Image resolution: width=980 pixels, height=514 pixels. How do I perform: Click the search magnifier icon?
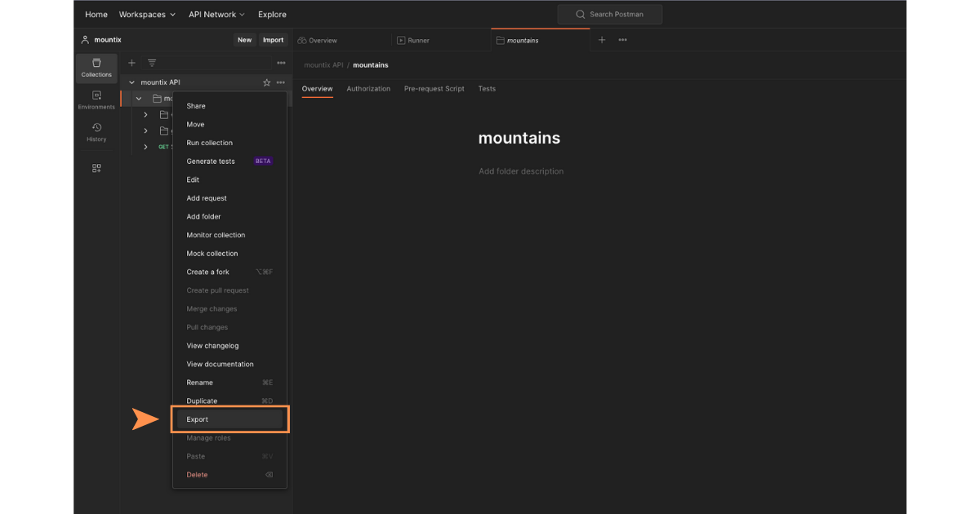pyautogui.click(x=581, y=15)
